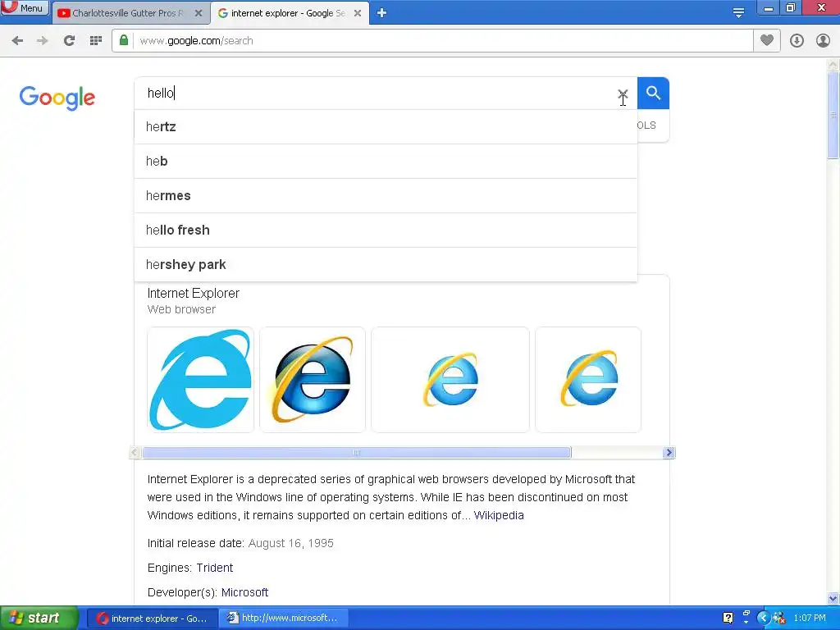Image resolution: width=840 pixels, height=630 pixels.
Task: Click the Google logo
Action: [x=57, y=98]
